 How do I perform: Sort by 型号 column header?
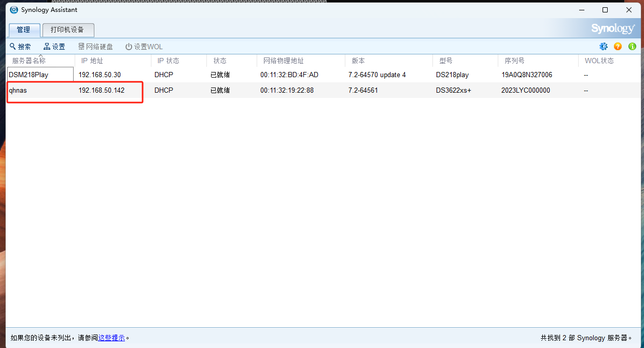coord(465,61)
